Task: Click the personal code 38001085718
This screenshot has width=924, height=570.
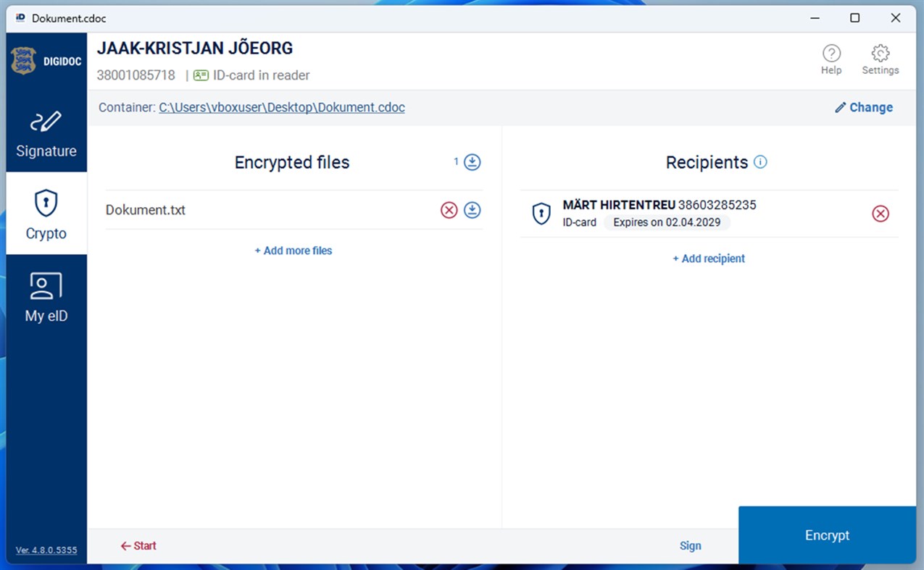Action: [x=136, y=75]
